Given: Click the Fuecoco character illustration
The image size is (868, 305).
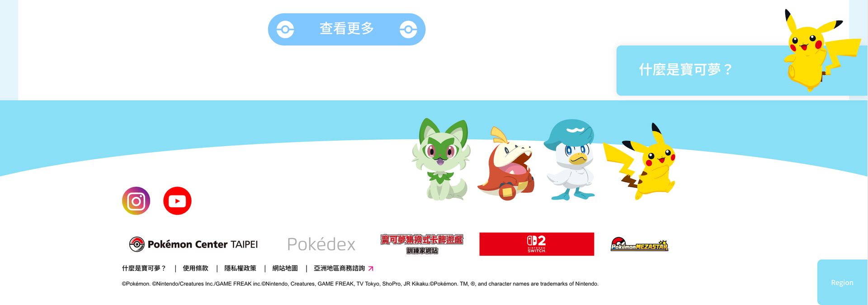Looking at the screenshot, I should [506, 164].
